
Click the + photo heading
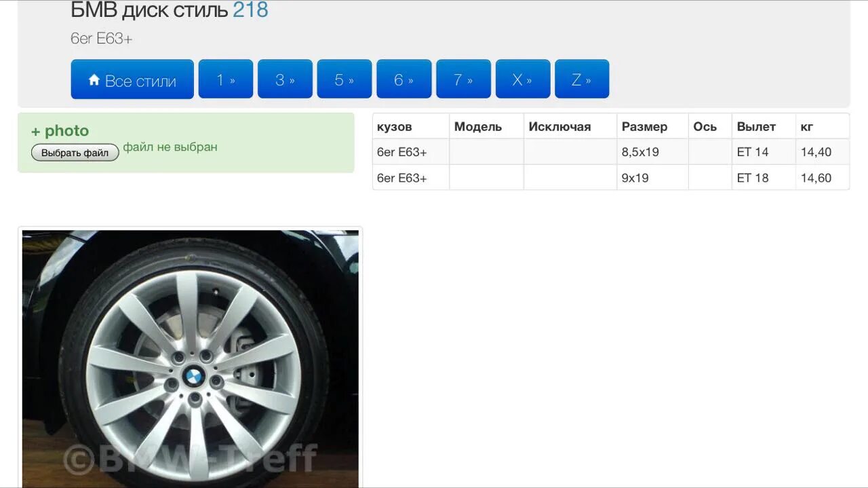click(x=60, y=131)
